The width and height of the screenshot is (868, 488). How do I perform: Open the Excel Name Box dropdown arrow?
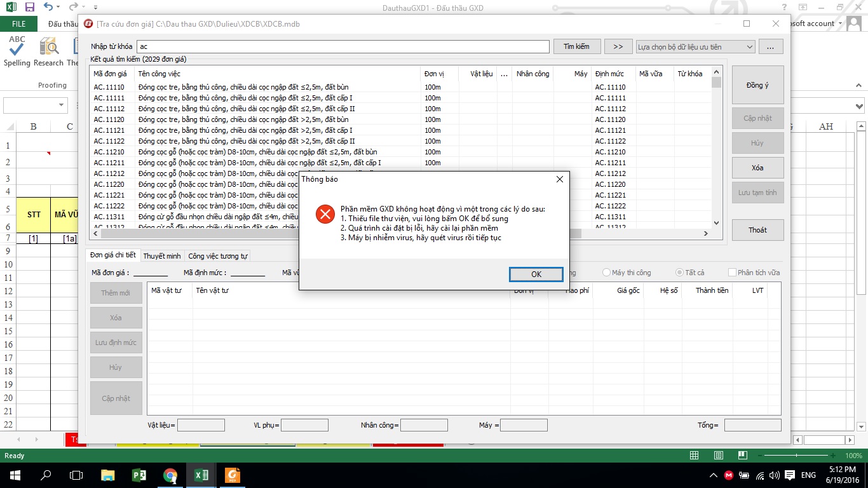point(62,105)
